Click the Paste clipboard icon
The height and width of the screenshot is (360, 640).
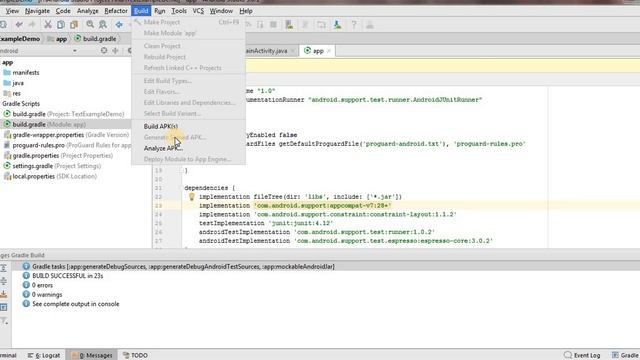tap(73, 25)
